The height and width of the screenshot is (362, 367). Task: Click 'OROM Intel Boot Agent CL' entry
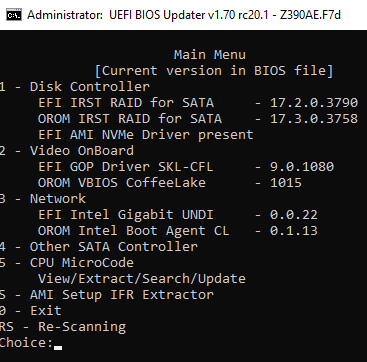pyautogui.click(x=134, y=231)
